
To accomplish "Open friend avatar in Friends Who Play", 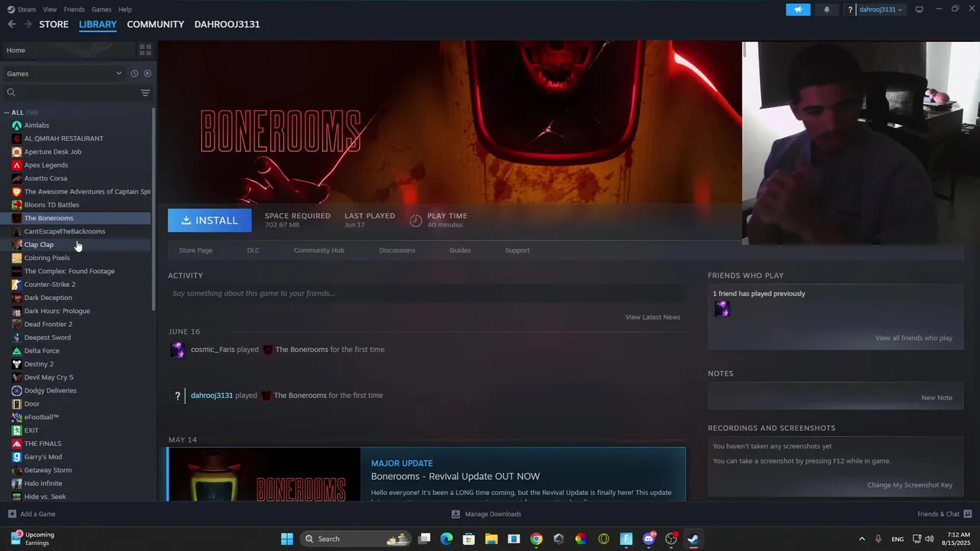I will pyautogui.click(x=722, y=308).
